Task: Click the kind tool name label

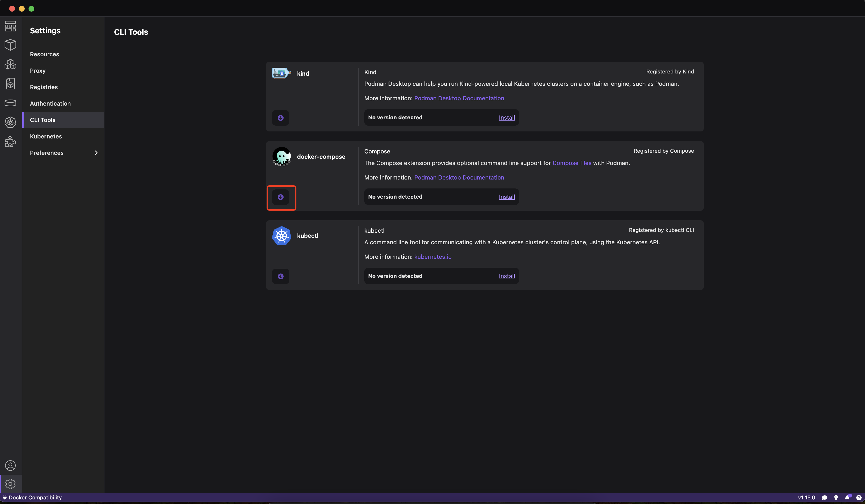Action: (x=303, y=73)
